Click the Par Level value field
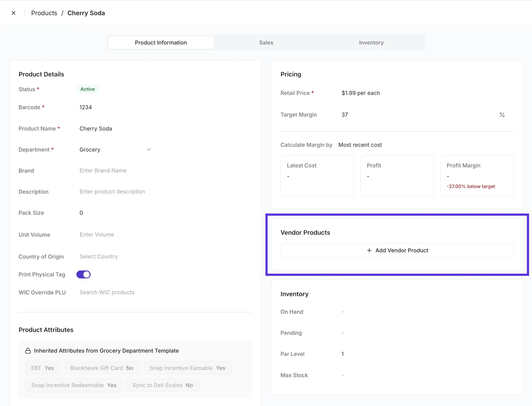Image resolution: width=532 pixels, height=406 pixels. point(342,354)
